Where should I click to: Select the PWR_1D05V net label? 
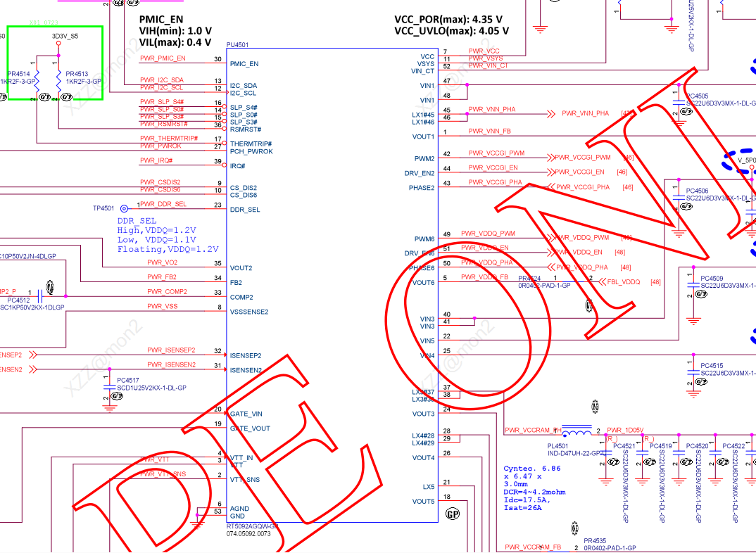click(625, 430)
